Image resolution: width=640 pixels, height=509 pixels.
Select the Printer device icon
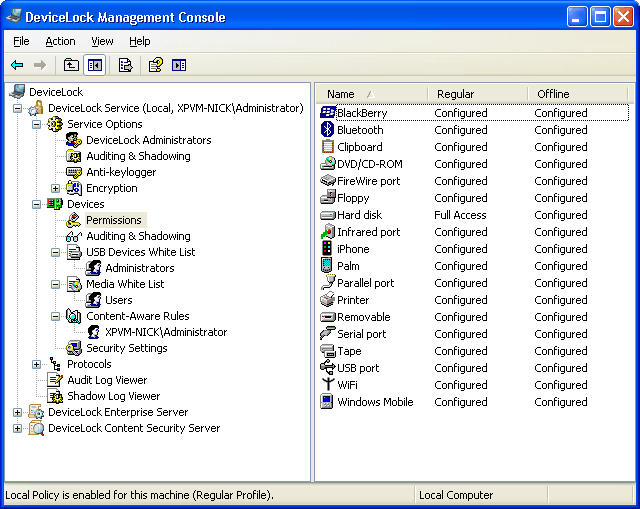(x=327, y=300)
